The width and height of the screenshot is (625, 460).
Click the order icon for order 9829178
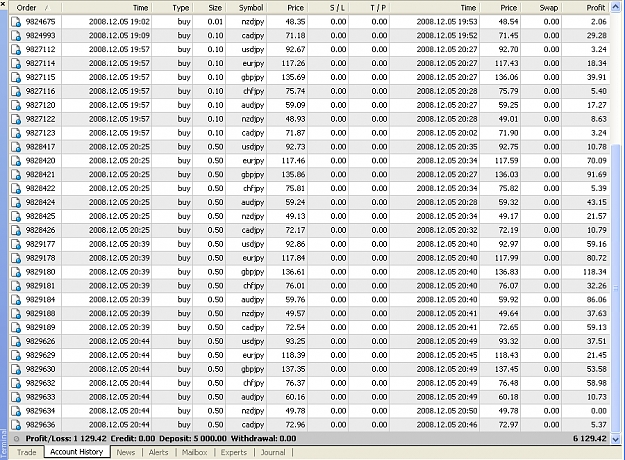16,258
